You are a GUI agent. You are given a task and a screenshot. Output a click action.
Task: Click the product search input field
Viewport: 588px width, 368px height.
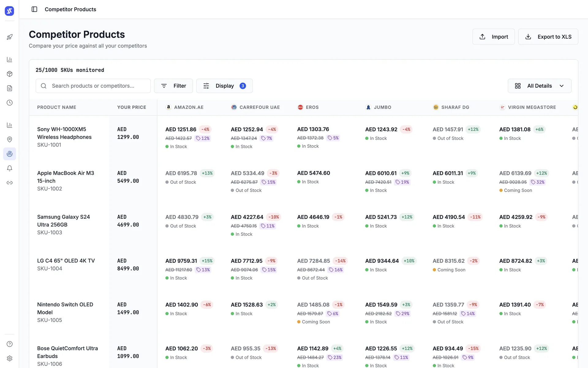click(93, 86)
